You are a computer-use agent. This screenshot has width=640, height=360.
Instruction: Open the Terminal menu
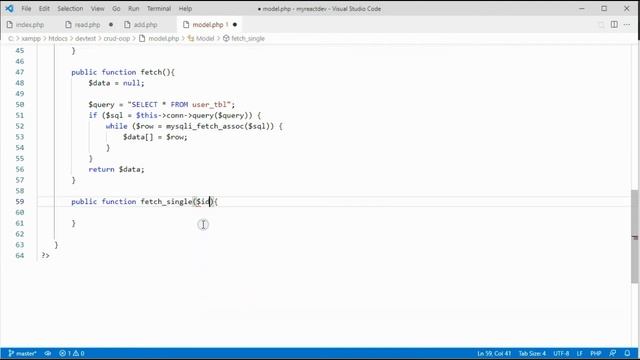point(159,9)
